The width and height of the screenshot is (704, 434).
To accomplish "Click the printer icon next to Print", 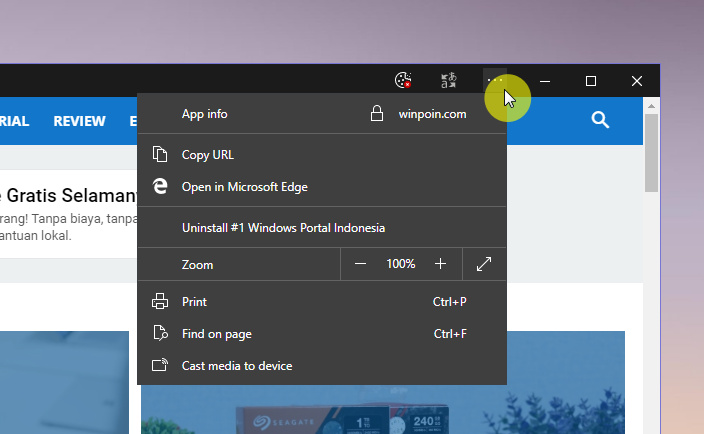I will point(160,301).
